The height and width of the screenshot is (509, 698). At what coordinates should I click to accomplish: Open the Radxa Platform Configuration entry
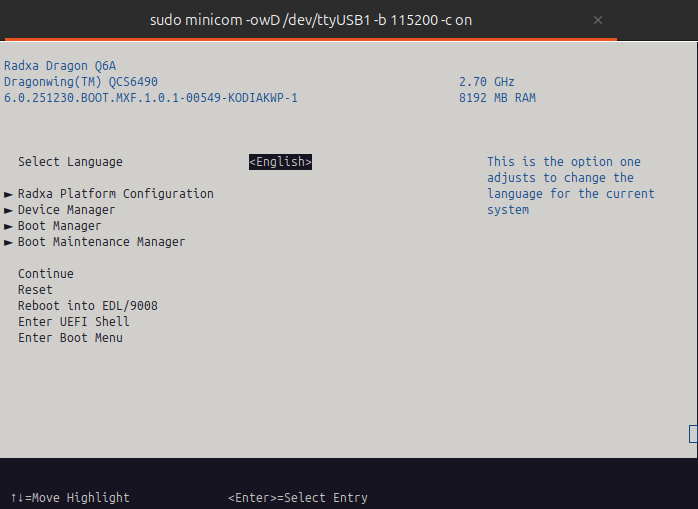point(115,194)
